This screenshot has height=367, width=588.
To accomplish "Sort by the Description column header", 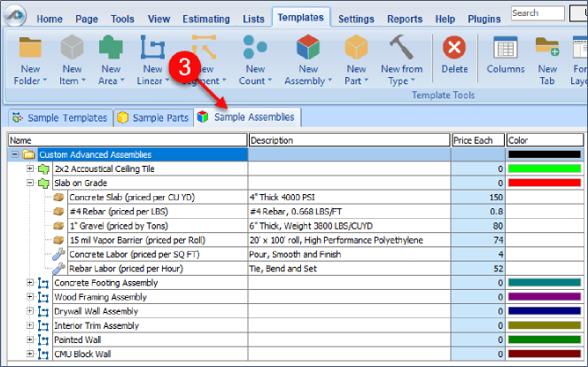I will pos(349,140).
